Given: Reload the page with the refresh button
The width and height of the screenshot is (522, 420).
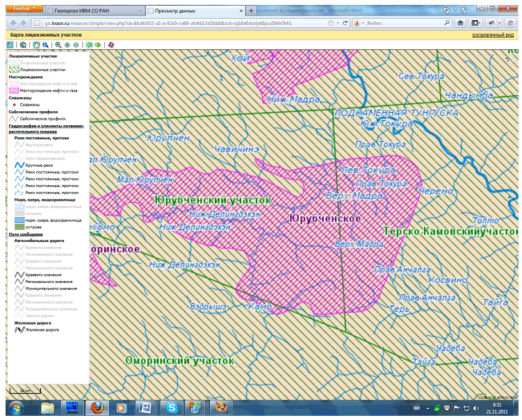Looking at the screenshot, I should pyautogui.click(x=343, y=22).
